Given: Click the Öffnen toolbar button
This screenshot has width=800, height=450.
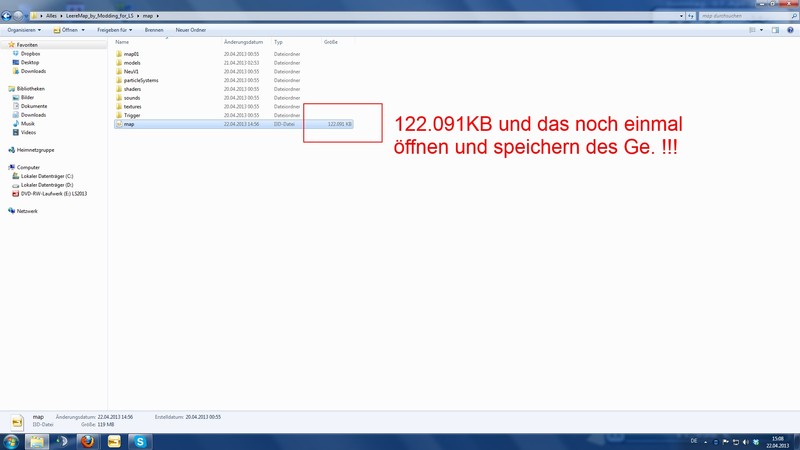Looking at the screenshot, I should pos(66,30).
